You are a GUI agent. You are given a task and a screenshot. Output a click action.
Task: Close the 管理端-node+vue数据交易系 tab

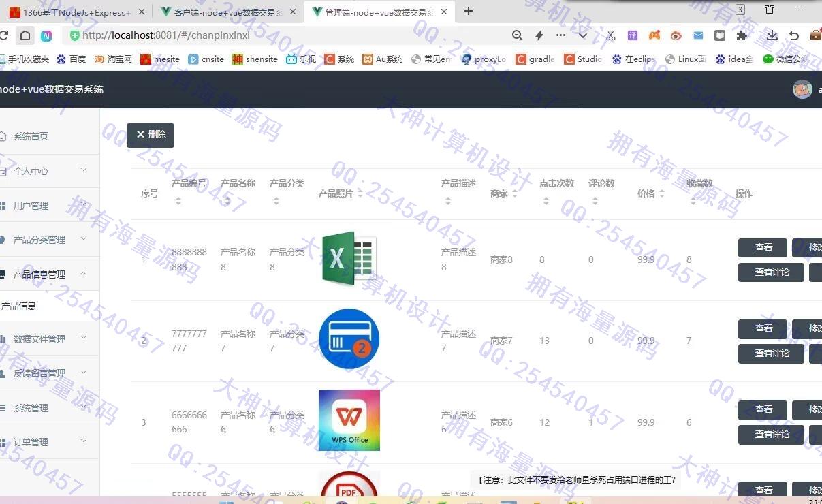443,12
